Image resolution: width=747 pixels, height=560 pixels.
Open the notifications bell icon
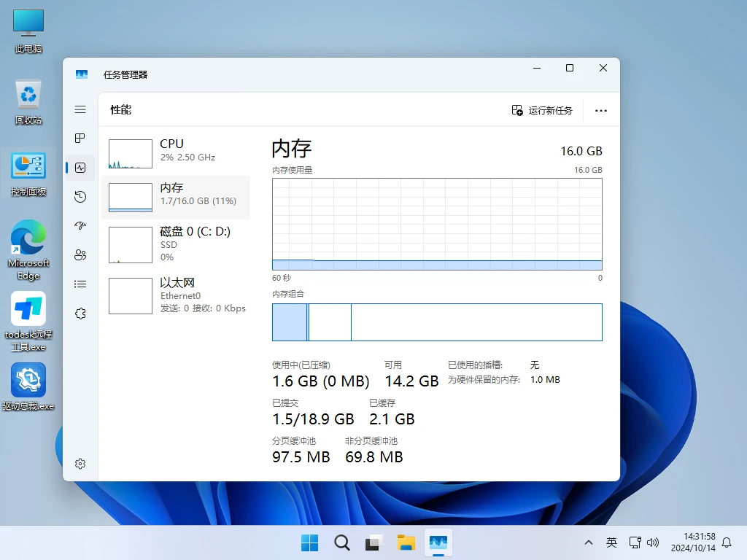[727, 542]
